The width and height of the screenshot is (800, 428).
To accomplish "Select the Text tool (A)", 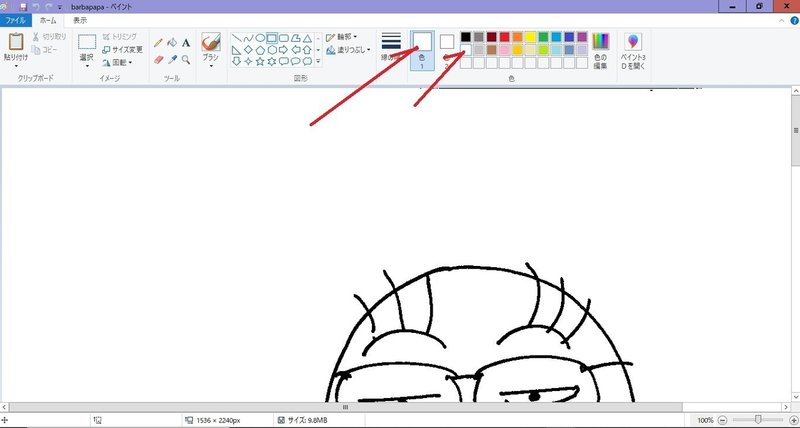I will 186,43.
